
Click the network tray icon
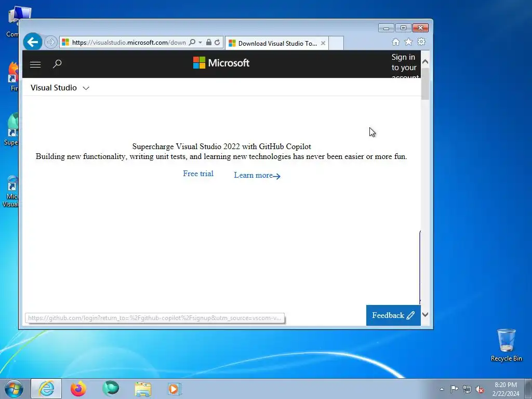467,389
